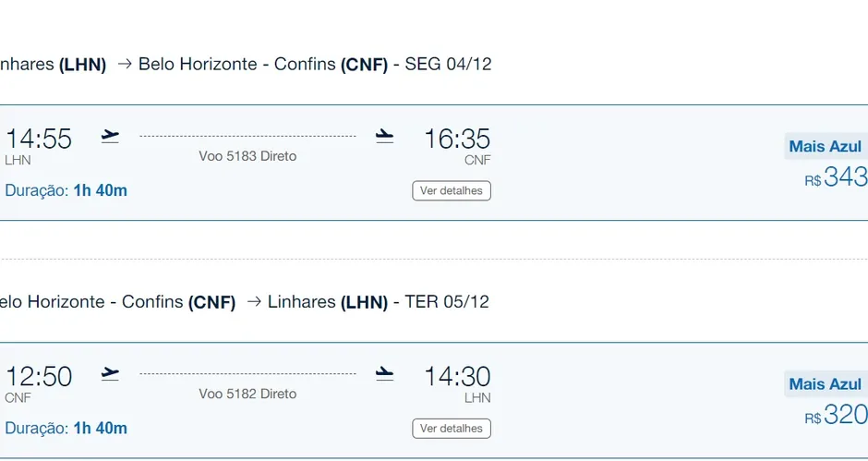Screen dimensions: 868x461
Task: Click arrow icon before Belo Horizonte heading
Action: tap(125, 64)
